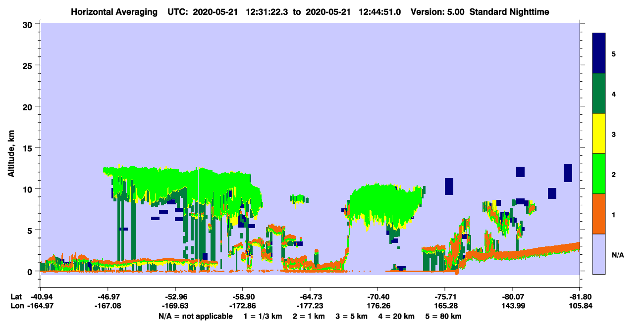This screenshot has width=644, height=330.
Task: Click latitude value -75.71
Action: point(444,297)
